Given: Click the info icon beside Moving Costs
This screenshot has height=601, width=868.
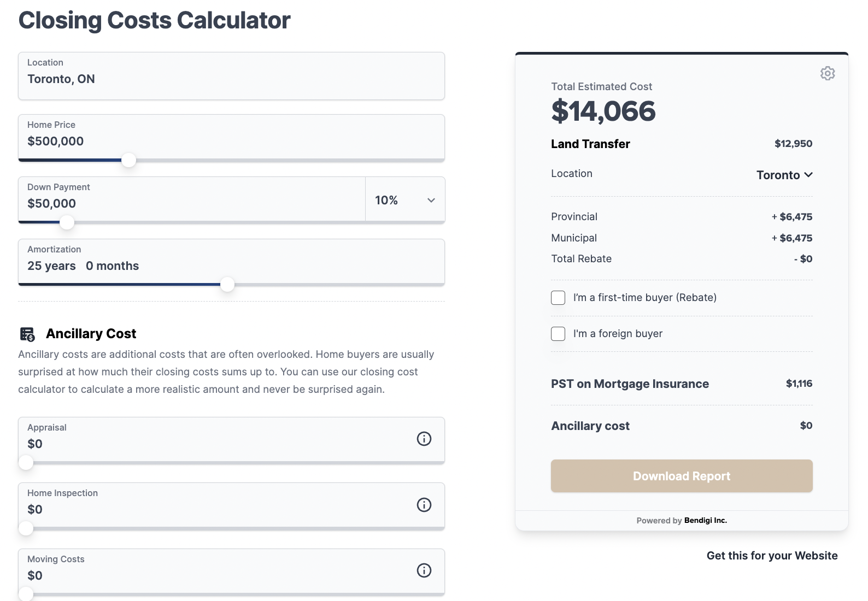Looking at the screenshot, I should tap(424, 570).
